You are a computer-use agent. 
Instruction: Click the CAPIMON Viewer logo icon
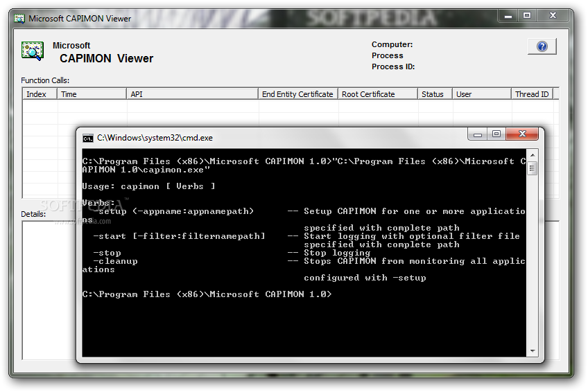coord(33,51)
